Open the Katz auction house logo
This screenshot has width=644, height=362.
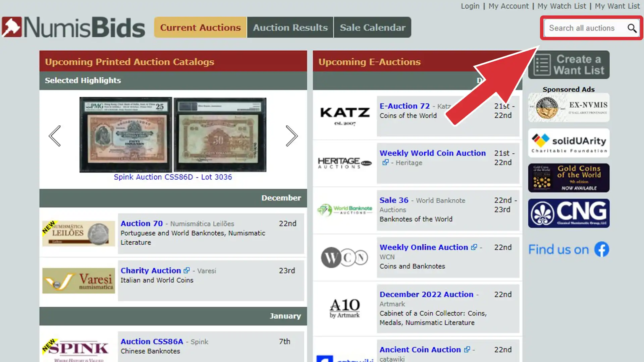pyautogui.click(x=345, y=116)
